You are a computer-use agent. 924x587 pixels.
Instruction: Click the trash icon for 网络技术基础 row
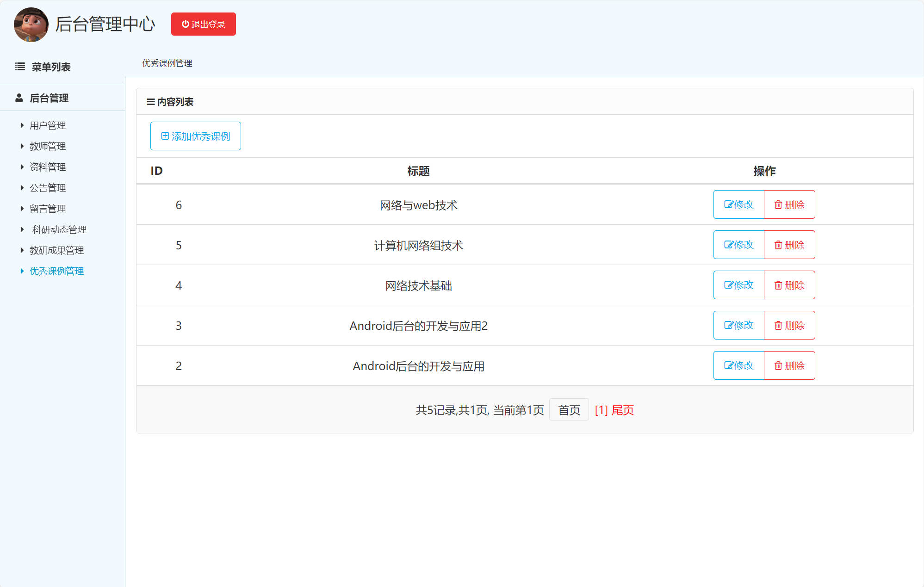click(x=779, y=285)
